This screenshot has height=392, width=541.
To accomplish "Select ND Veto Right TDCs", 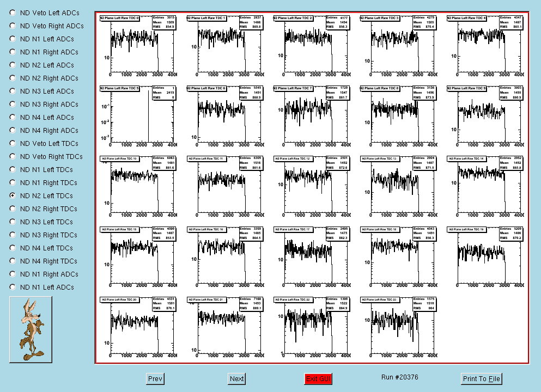I will [13, 156].
